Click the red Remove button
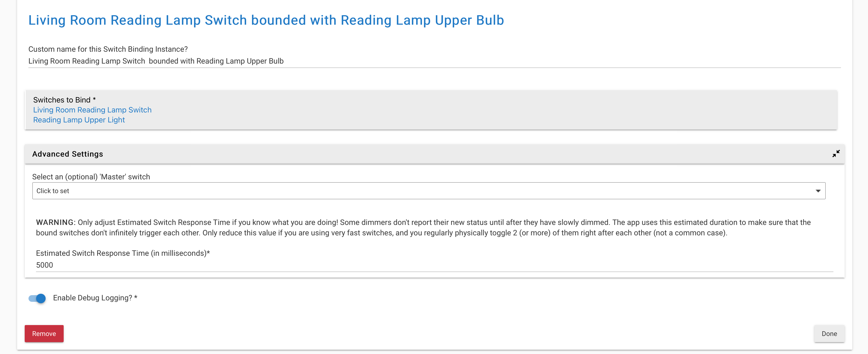The width and height of the screenshot is (868, 354). point(44,333)
